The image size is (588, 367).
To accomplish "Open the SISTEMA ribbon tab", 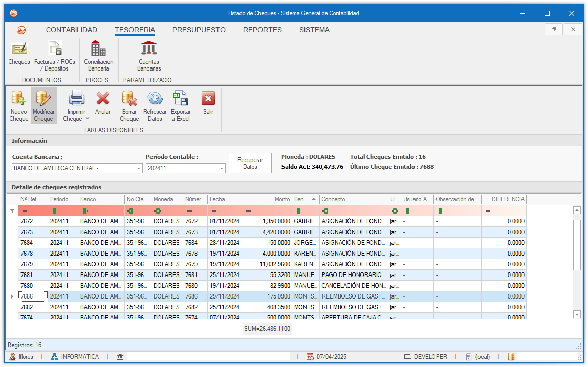I will 314,30.
